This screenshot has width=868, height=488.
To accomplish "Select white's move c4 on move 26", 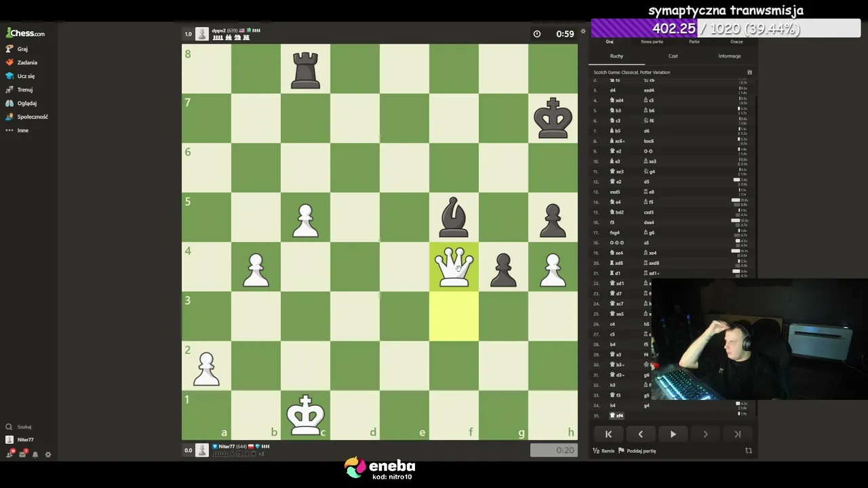I will pyautogui.click(x=612, y=324).
